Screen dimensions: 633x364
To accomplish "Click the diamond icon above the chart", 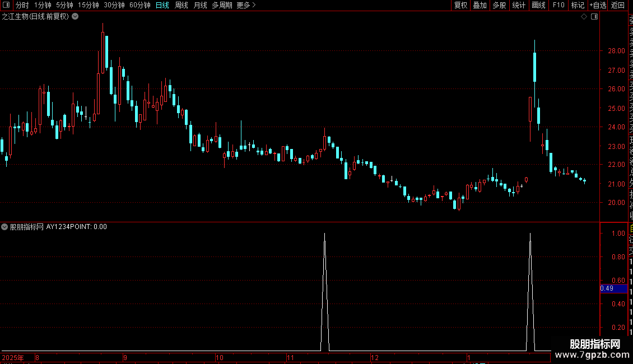I will [584, 17].
